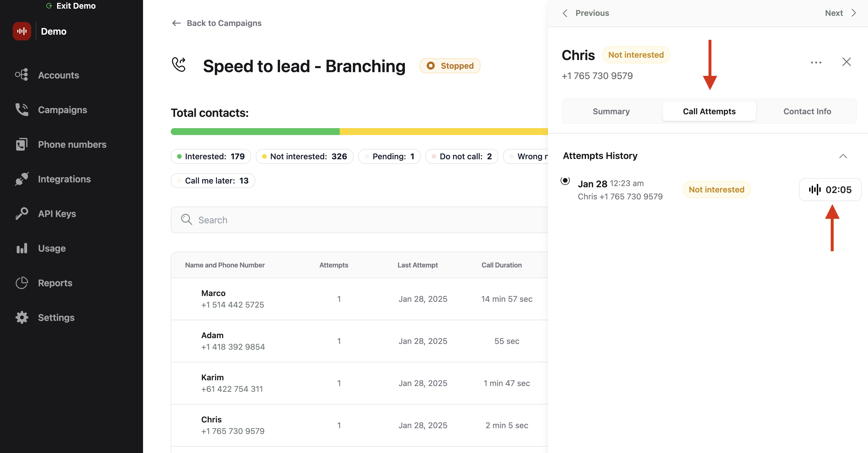Viewport: 868px width, 453px height.
Task: Collapse the Attempts History section
Action: [x=843, y=156]
